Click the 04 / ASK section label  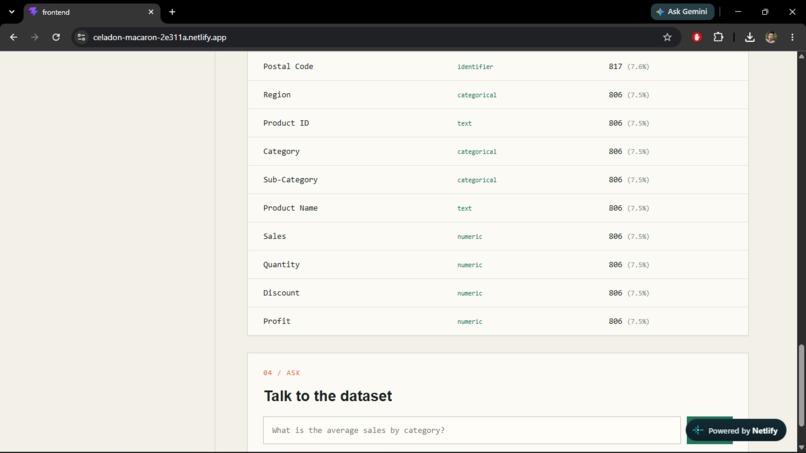point(282,373)
